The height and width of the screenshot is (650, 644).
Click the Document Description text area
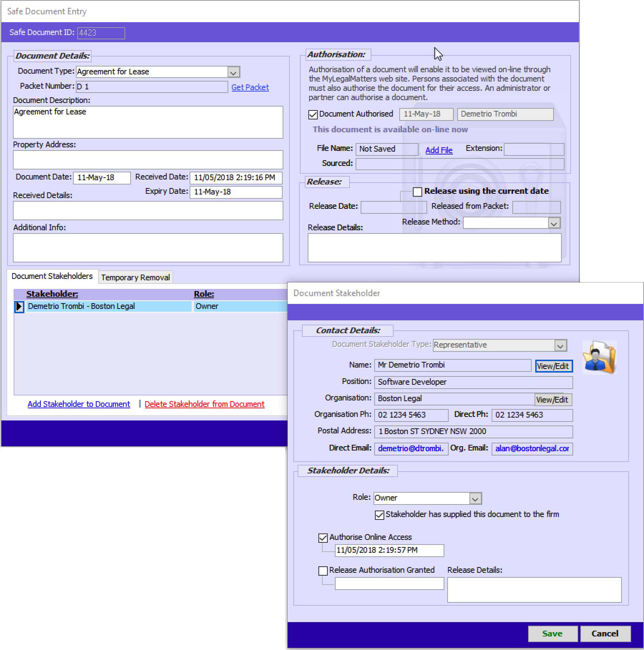pyautogui.click(x=148, y=122)
